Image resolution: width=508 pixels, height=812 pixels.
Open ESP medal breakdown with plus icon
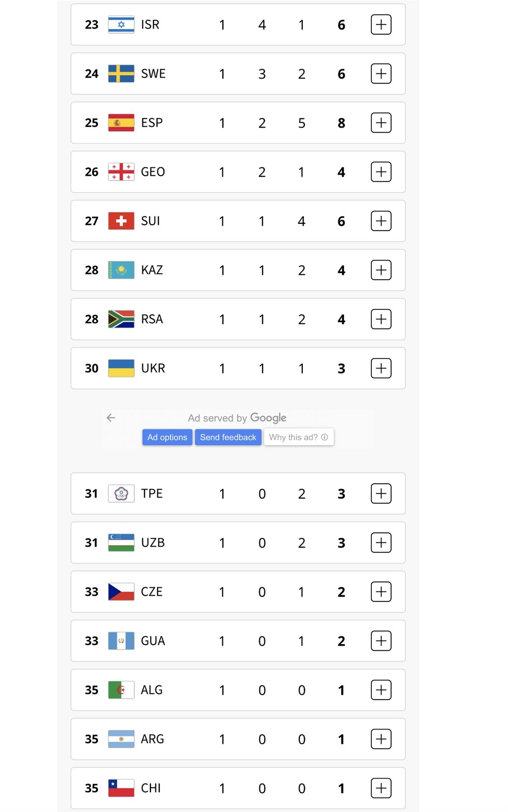381,123
